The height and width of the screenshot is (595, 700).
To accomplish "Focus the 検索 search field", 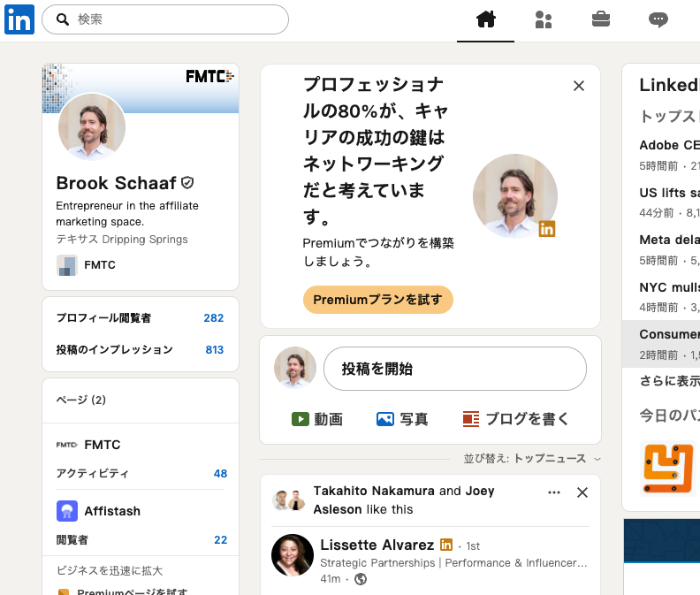I will (165, 19).
